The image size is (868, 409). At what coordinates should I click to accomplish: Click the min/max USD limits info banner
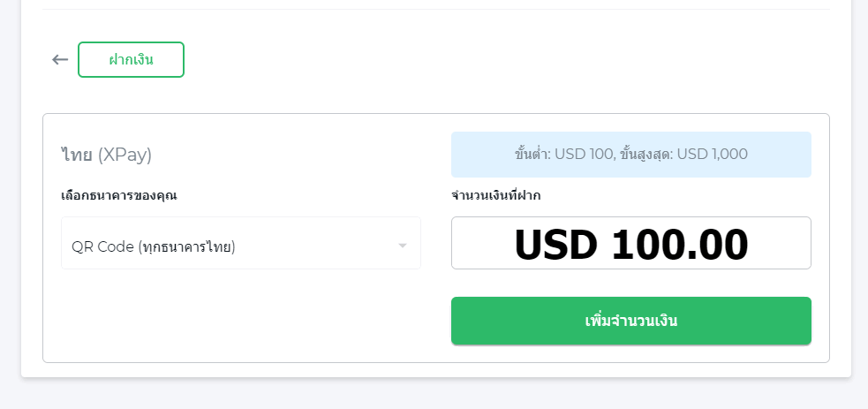click(x=631, y=155)
